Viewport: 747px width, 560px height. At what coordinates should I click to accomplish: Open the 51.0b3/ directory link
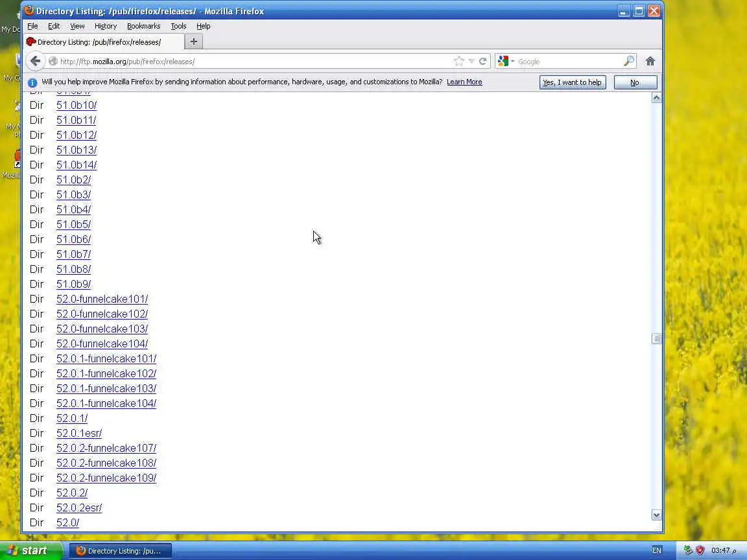coord(73,194)
